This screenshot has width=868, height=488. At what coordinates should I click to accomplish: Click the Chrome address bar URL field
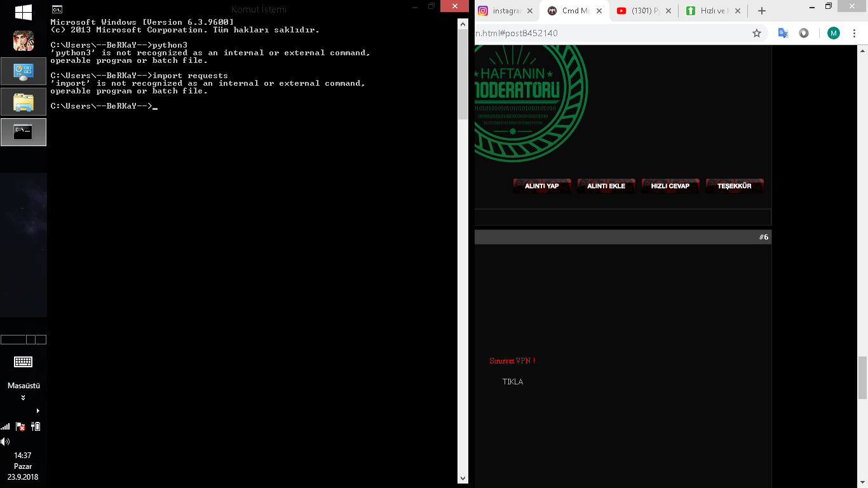tap(610, 33)
